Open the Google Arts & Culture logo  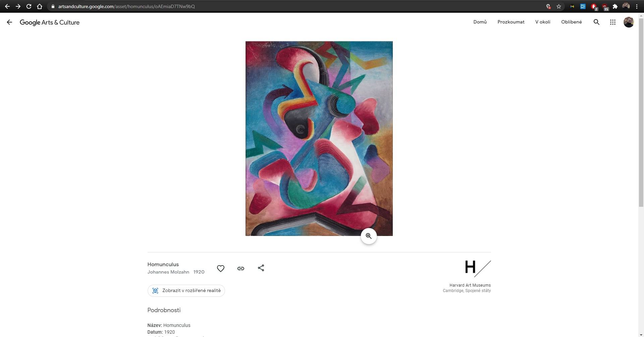coord(50,22)
